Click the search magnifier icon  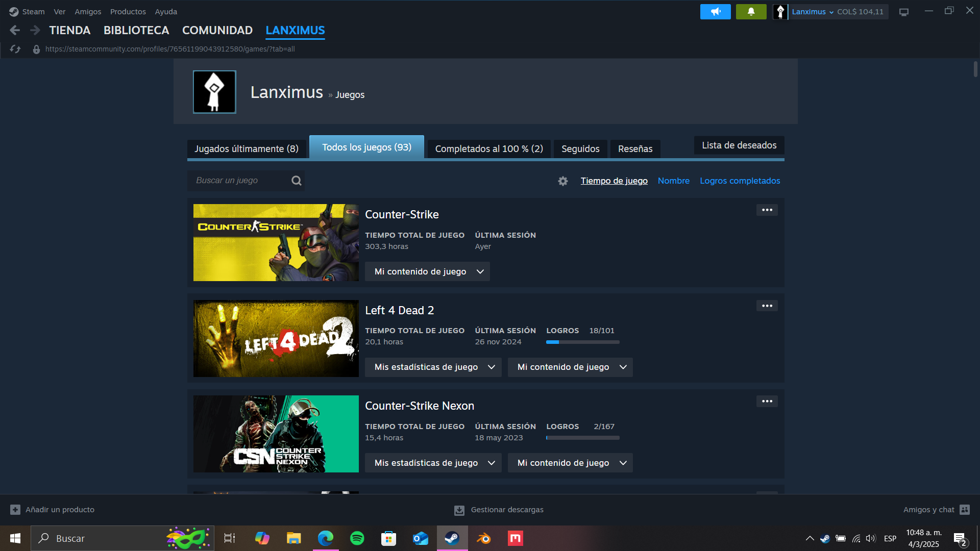pyautogui.click(x=296, y=181)
